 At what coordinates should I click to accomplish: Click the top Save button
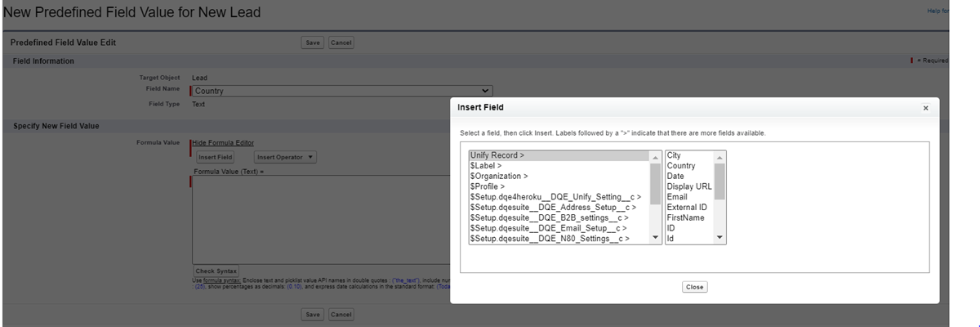(x=313, y=43)
